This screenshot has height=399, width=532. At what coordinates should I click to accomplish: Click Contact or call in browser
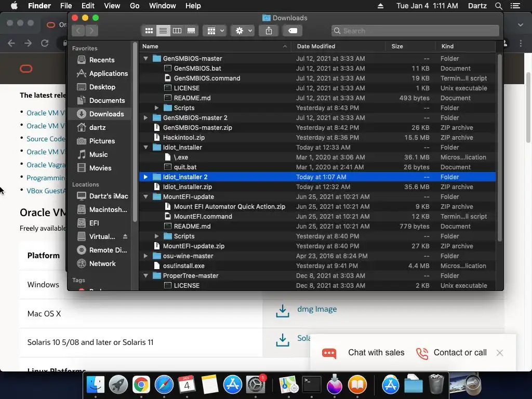point(460,353)
